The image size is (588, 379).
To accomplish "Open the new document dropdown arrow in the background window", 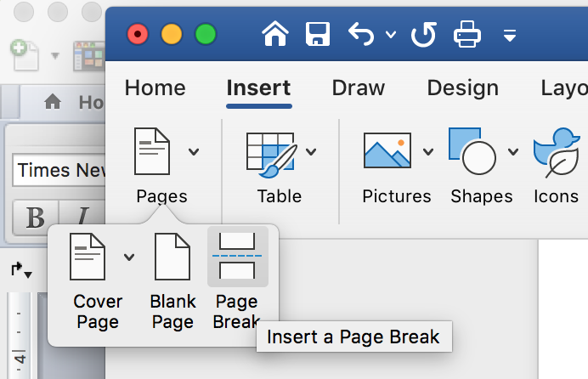I will (55, 56).
